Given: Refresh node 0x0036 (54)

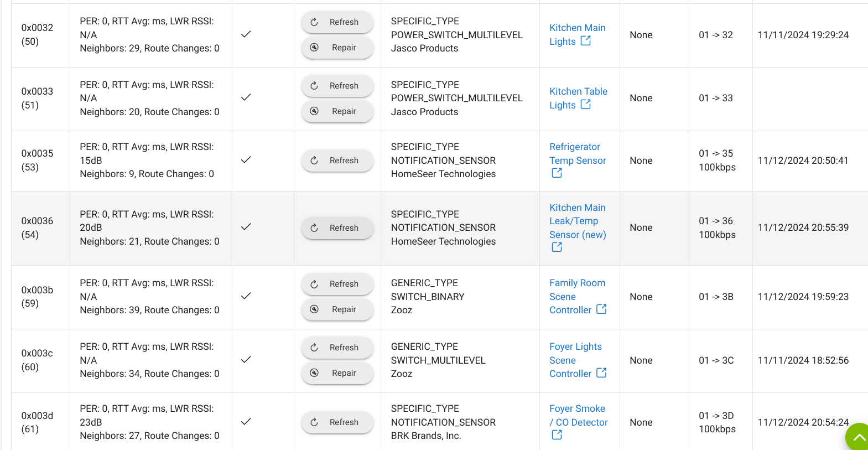Looking at the screenshot, I should point(337,228).
